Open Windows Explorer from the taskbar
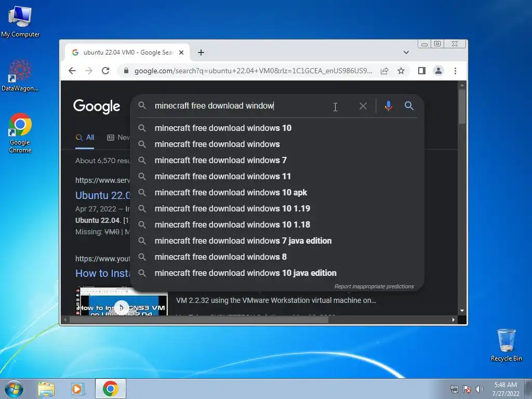This screenshot has width=532, height=399. [46, 389]
